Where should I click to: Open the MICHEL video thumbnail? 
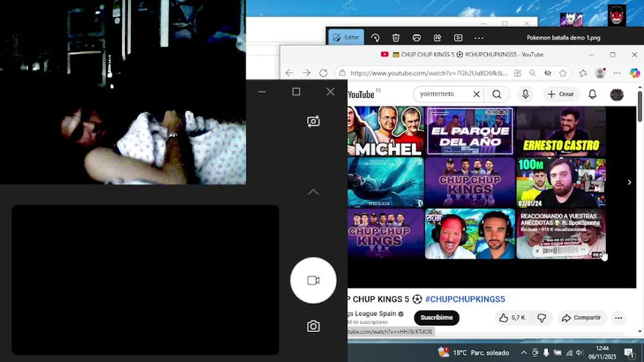(x=386, y=131)
